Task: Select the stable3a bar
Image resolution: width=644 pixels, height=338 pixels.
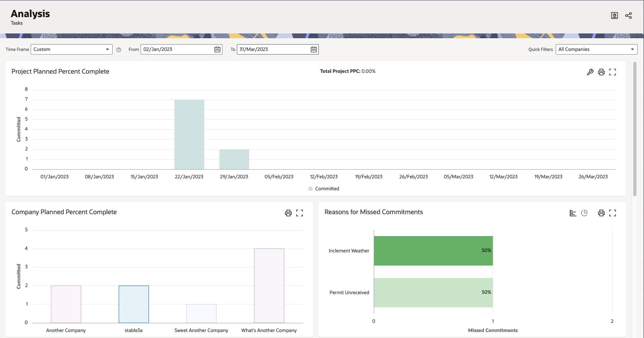Action: click(134, 304)
